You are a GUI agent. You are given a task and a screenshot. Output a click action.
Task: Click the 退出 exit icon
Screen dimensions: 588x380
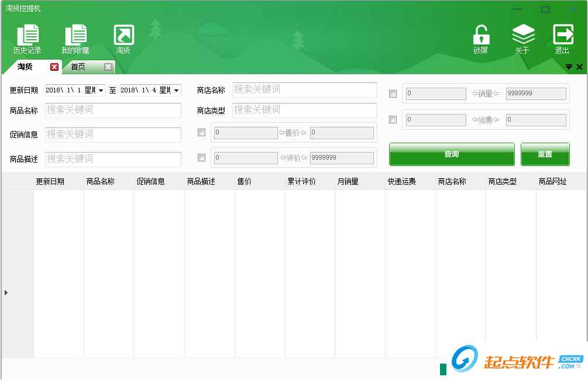(x=562, y=39)
